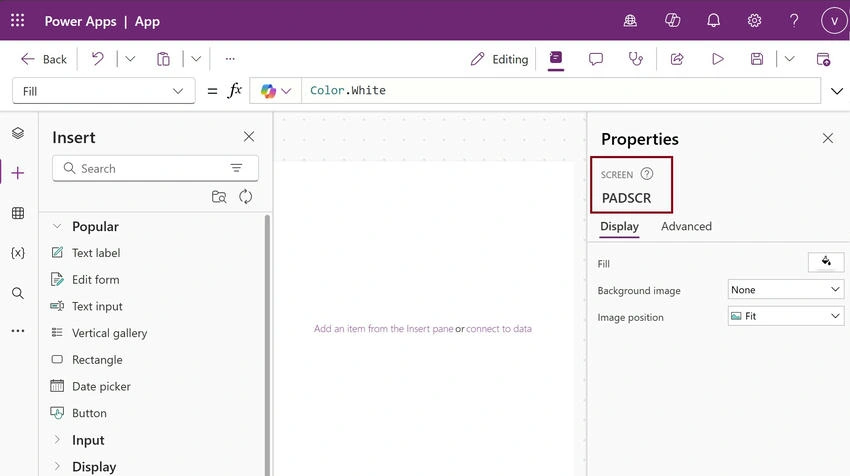Switch to the Display tab
850x476 pixels.
(619, 226)
